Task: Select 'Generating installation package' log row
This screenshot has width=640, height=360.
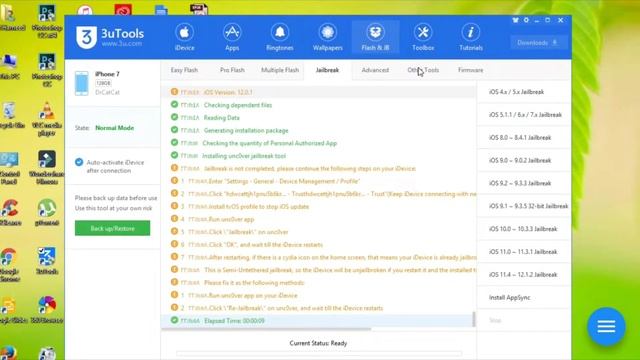Action: point(317,130)
